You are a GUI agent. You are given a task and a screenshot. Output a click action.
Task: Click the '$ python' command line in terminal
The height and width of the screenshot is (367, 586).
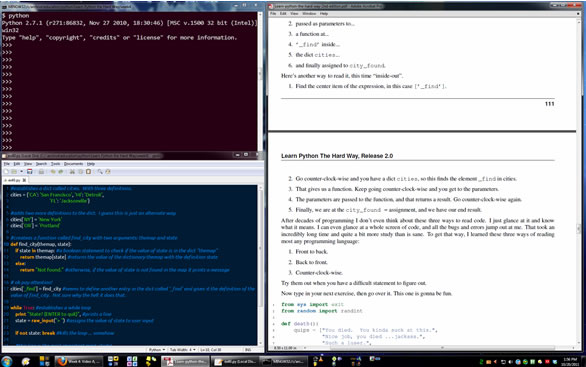(x=16, y=16)
